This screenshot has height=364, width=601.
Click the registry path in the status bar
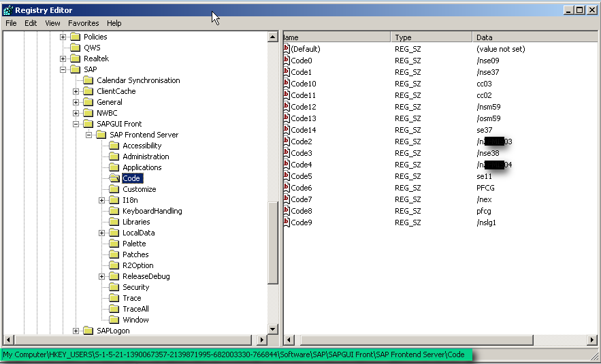tap(234, 354)
